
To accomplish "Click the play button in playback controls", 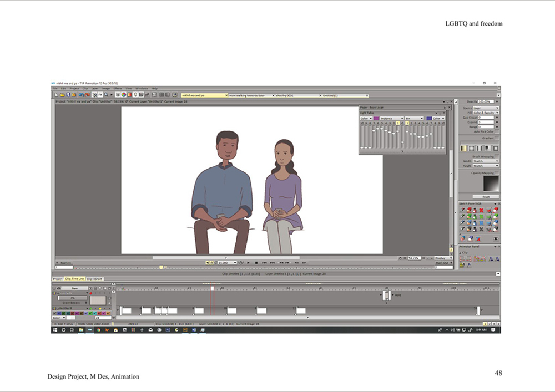I will tap(248, 263).
